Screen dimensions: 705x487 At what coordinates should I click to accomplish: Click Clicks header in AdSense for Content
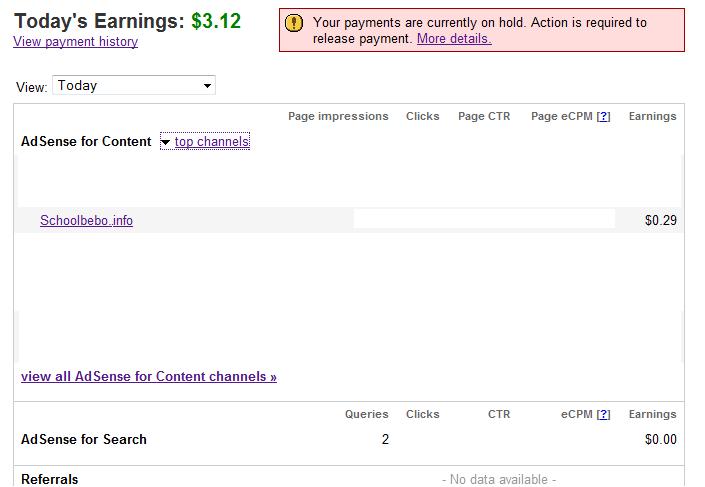coord(422,116)
